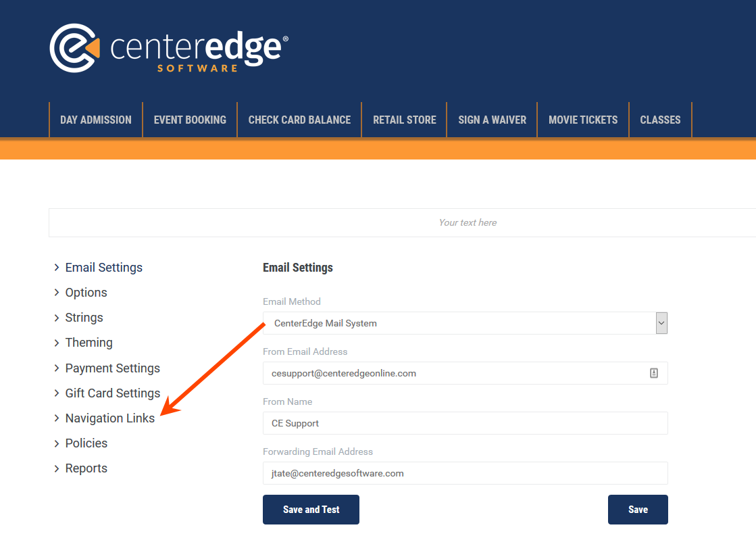This screenshot has width=756, height=538.
Task: Click the Forwarding Email Address field
Action: coord(465,473)
